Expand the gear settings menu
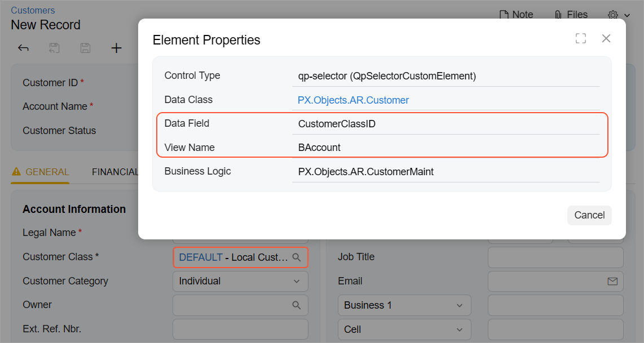Viewport: 644px width, 343px height. 619,15
